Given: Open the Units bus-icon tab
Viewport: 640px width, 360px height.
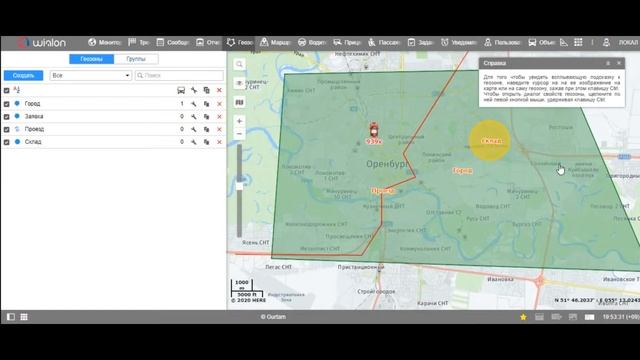Looking at the screenshot, I should coord(541,42).
